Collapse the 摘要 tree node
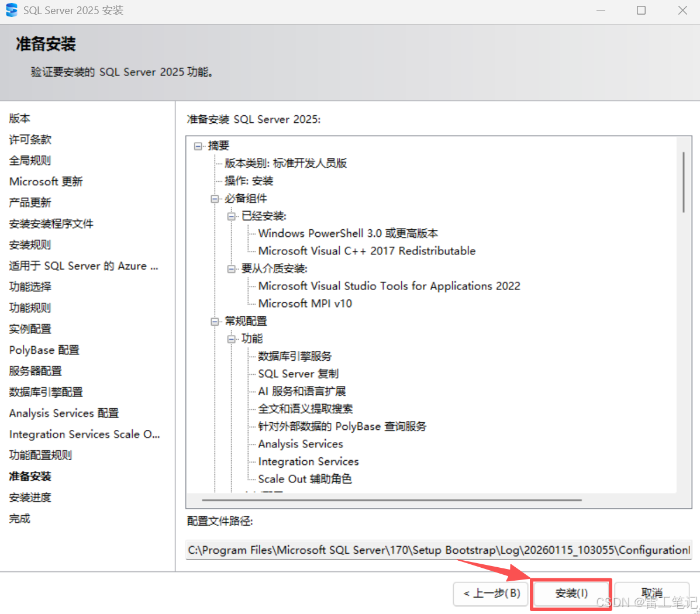 198,146
